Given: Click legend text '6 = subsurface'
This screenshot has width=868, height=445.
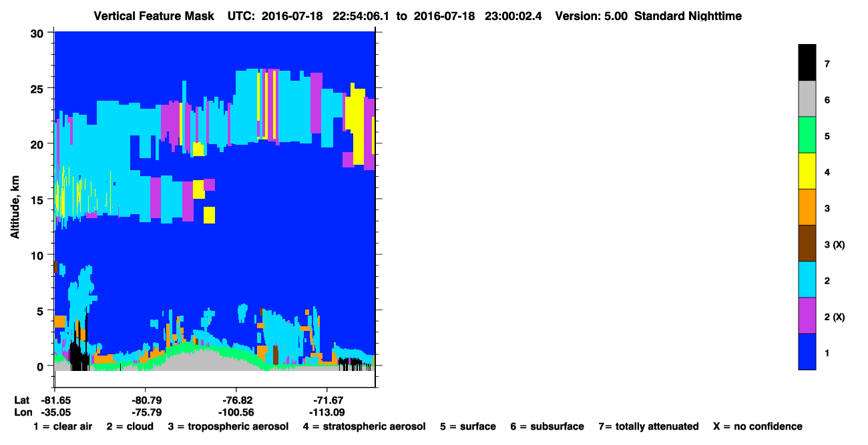Looking at the screenshot, I should (547, 426).
